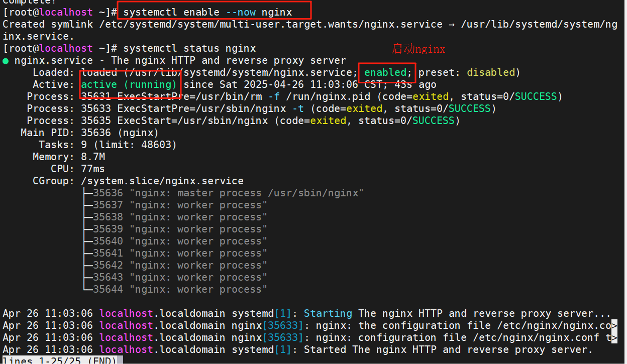Click the '[root@localhost ~]#' prompt before systemctl status

click(x=60, y=48)
